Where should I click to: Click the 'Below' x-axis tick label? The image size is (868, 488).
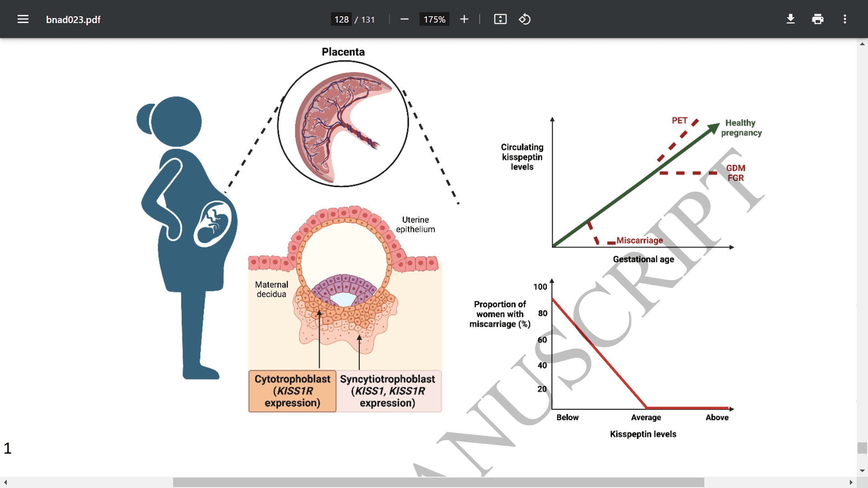(x=567, y=418)
